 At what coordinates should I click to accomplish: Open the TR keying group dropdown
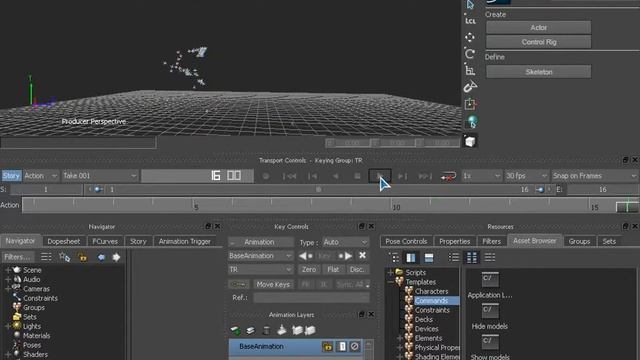point(260,269)
